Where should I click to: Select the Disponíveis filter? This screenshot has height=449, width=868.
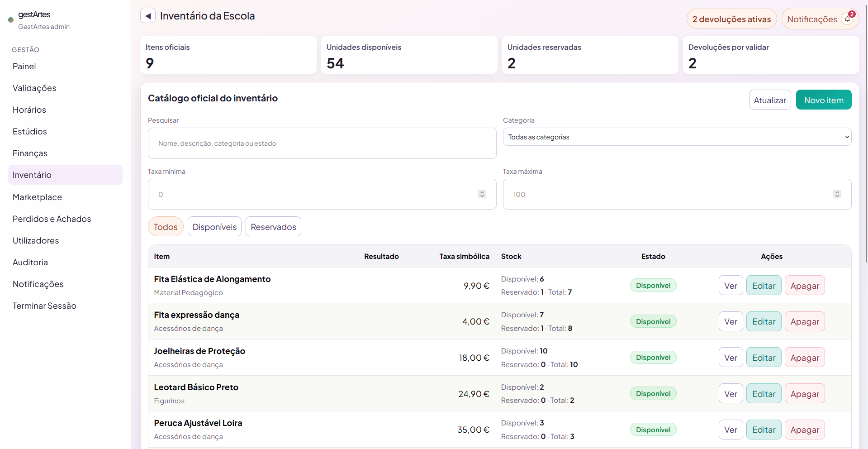click(x=214, y=227)
